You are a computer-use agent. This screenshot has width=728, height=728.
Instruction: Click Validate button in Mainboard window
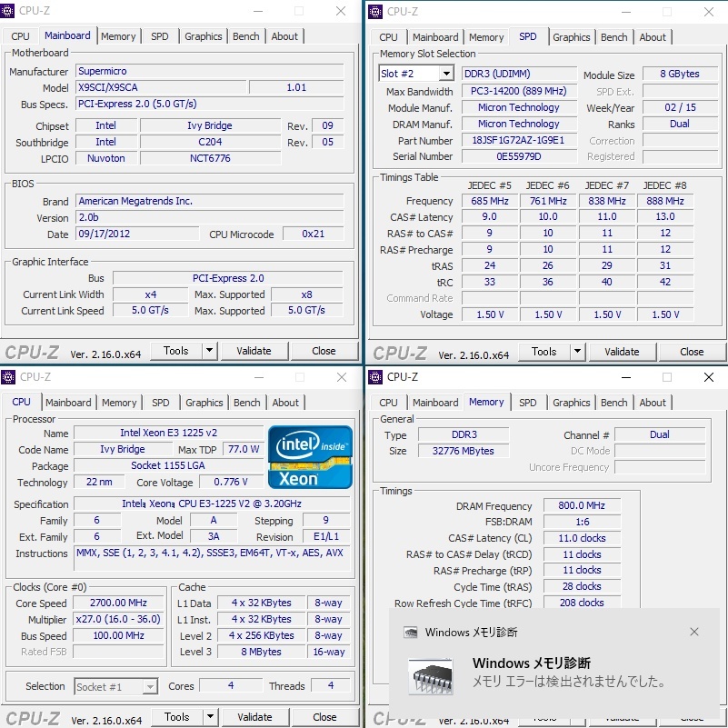254,351
